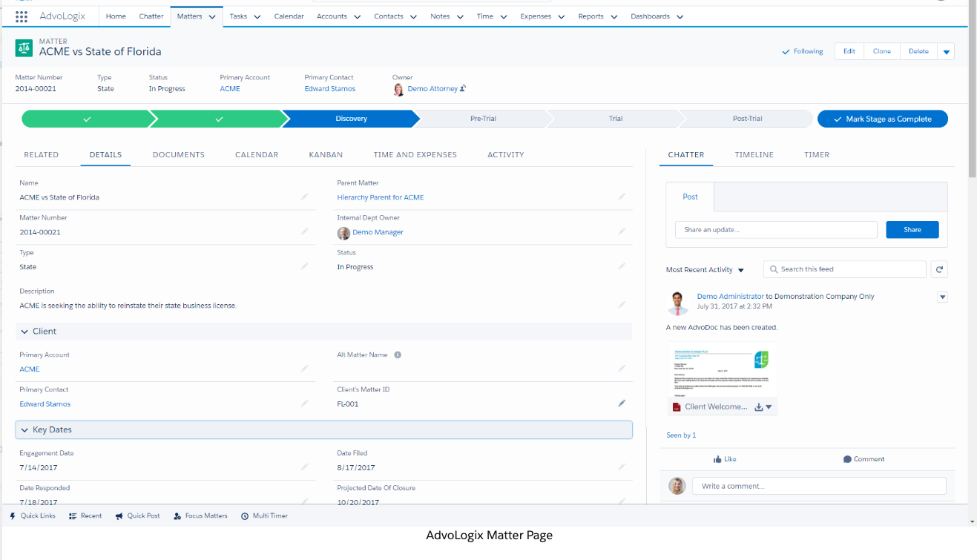Download the Client Welcome document
The image size is (977, 560).
(x=758, y=406)
